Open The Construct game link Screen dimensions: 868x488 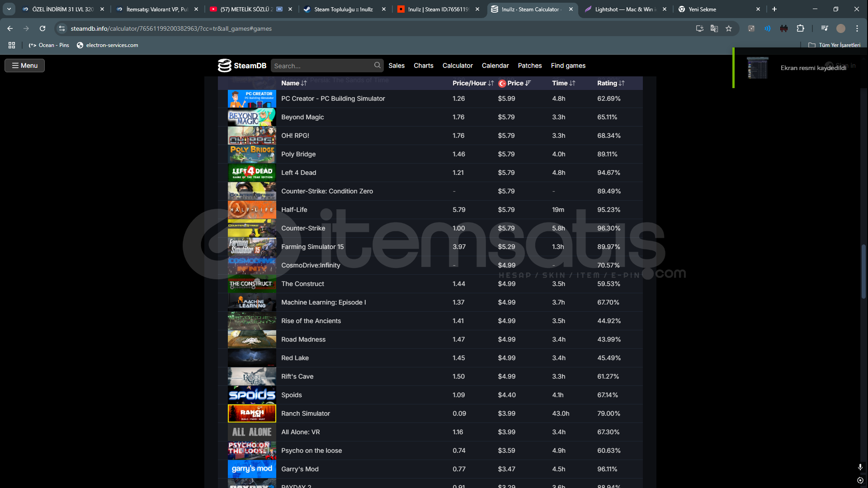click(302, 284)
